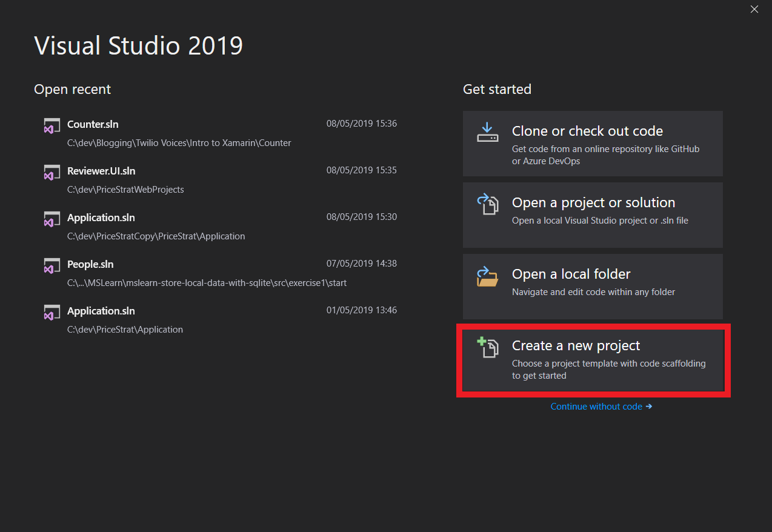Screen dimensions: 772x532
Task: Click the Counter.sln solution icon
Action: 52,125
